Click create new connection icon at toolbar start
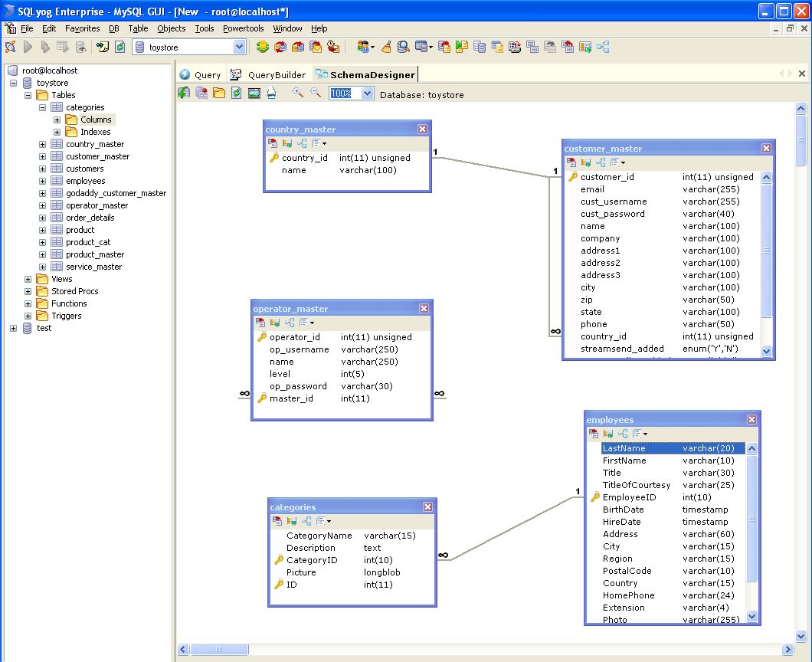 (x=11, y=48)
